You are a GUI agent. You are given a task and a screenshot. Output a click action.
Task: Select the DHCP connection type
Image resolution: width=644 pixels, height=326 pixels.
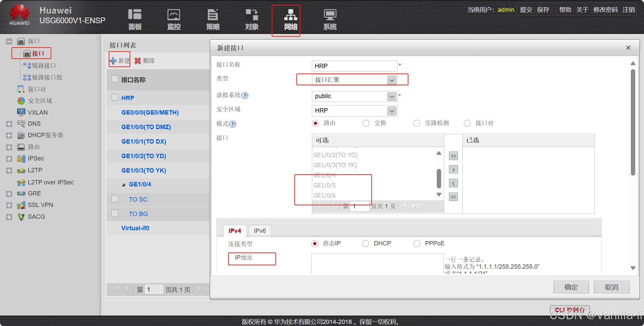point(366,243)
